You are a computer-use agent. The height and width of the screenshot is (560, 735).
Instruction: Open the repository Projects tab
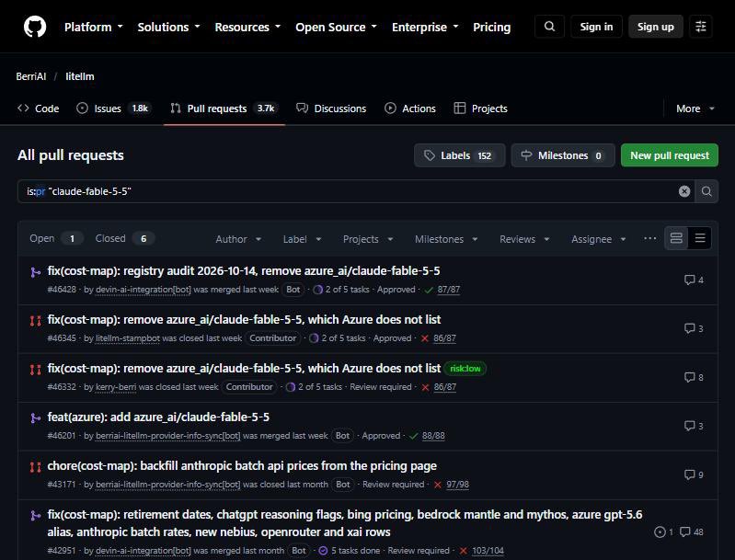pos(480,109)
